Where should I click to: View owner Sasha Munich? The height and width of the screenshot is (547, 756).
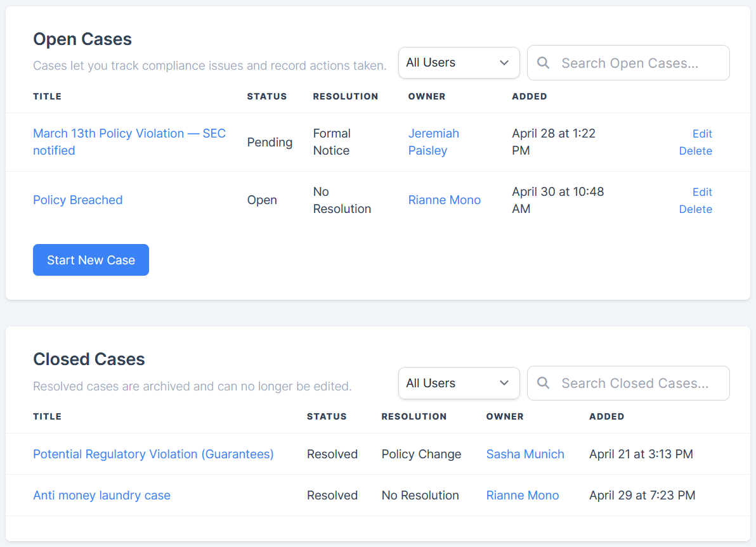(525, 454)
